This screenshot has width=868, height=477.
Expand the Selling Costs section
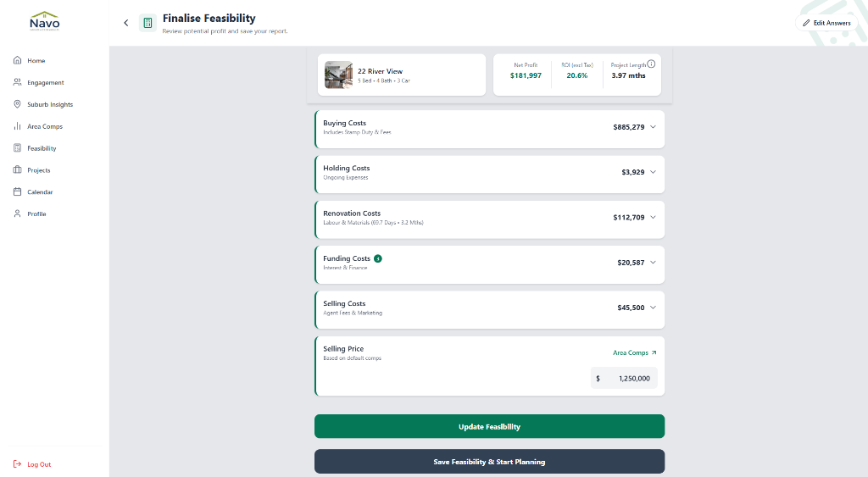653,308
